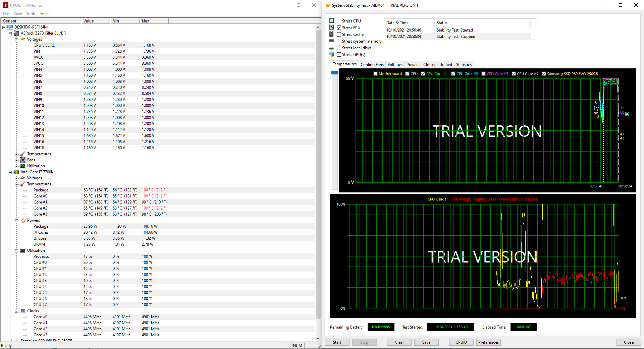Enable the Stress system memory checkbox
Image resolution: width=644 pixels, height=349 pixels.
click(x=339, y=41)
